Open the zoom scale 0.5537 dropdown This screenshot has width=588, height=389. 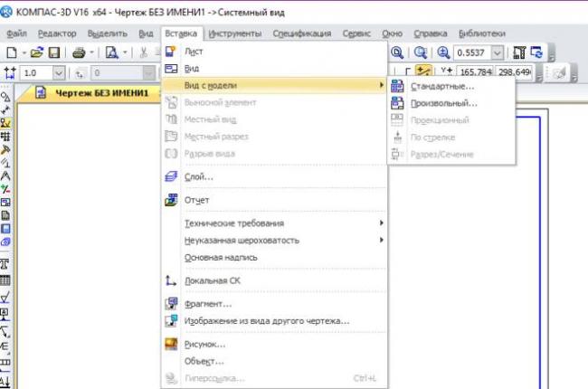click(497, 52)
